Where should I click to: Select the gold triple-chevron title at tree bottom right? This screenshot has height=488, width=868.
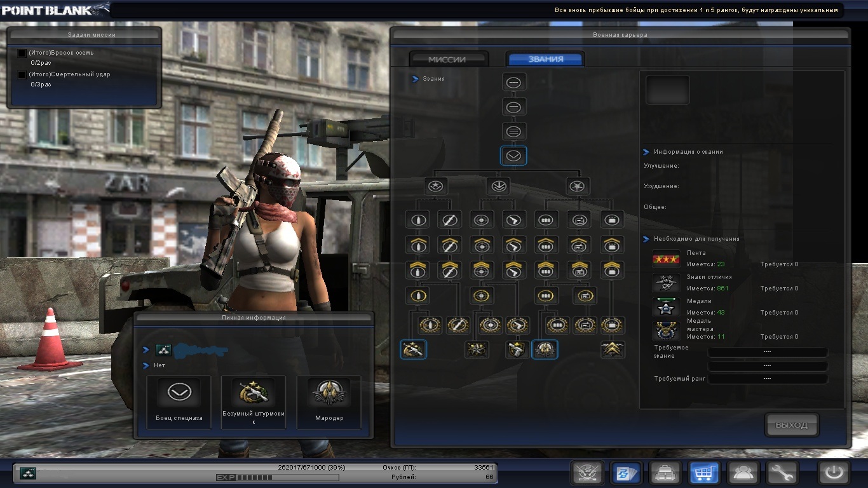(613, 349)
